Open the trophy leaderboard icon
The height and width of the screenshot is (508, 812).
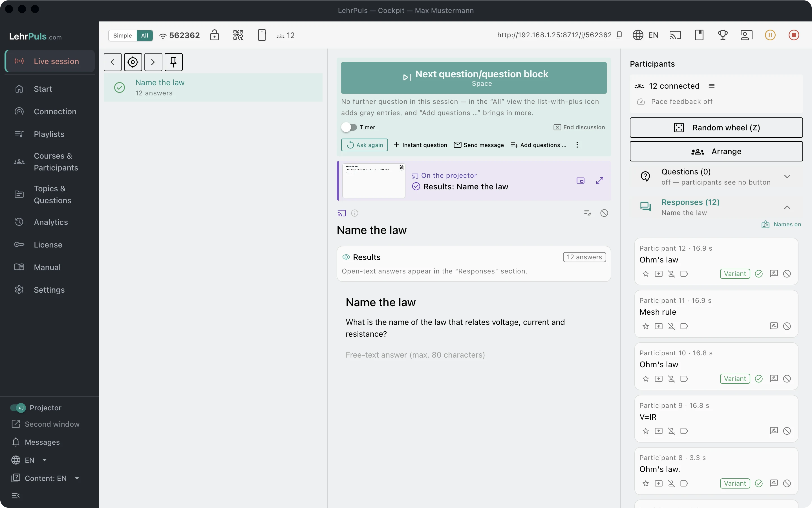click(x=723, y=35)
